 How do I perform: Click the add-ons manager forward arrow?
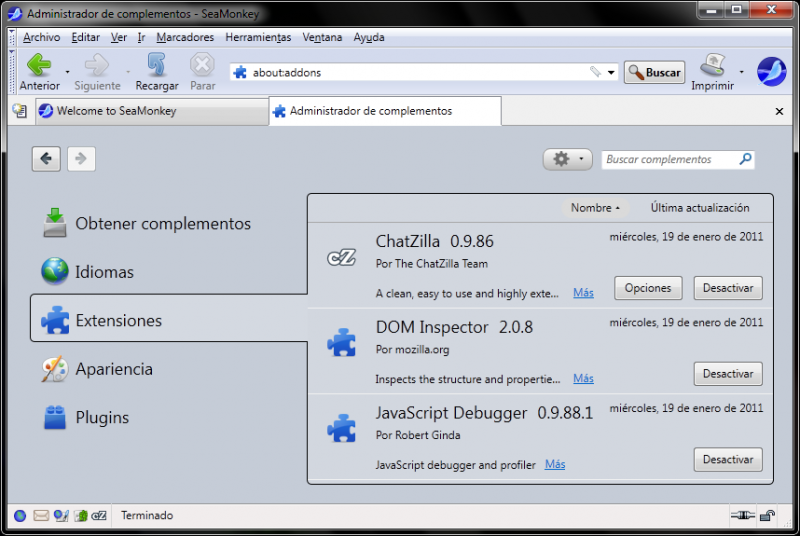coord(81,159)
